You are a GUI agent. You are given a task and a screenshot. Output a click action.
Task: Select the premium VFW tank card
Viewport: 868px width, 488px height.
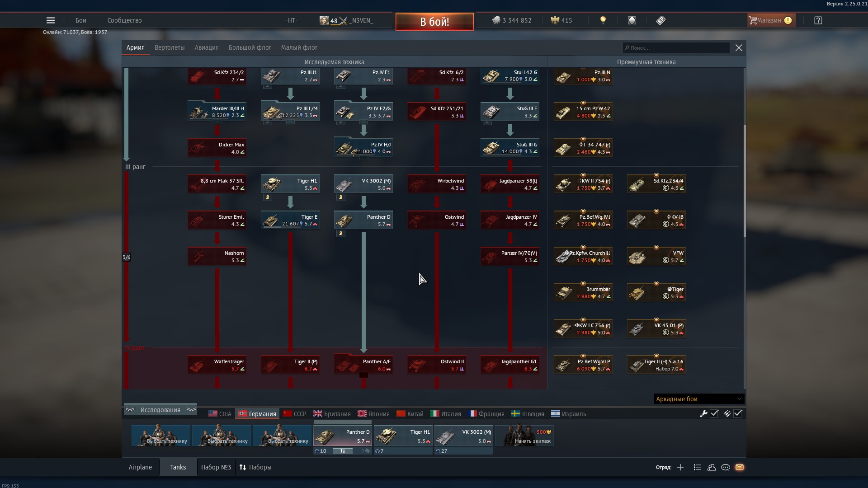pos(656,256)
